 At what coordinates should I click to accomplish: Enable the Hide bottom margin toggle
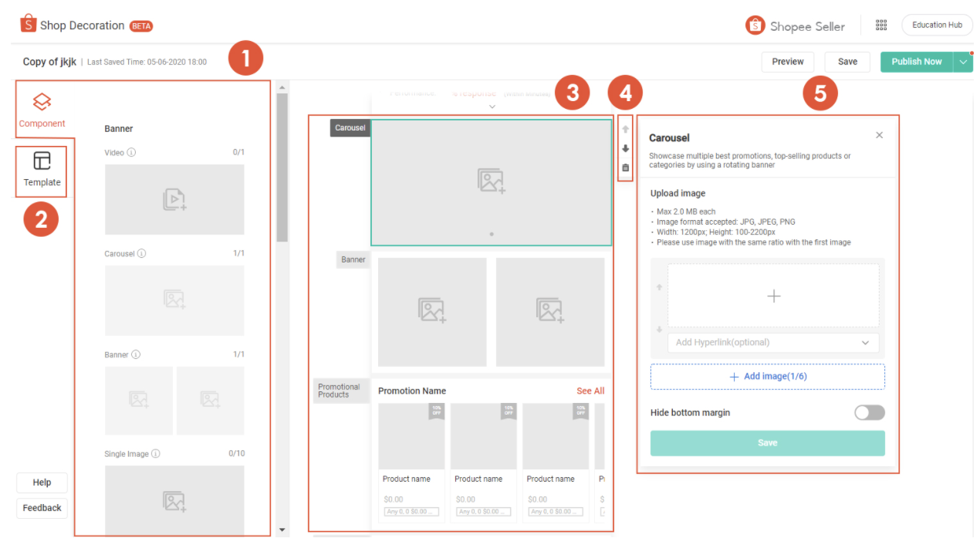(869, 412)
